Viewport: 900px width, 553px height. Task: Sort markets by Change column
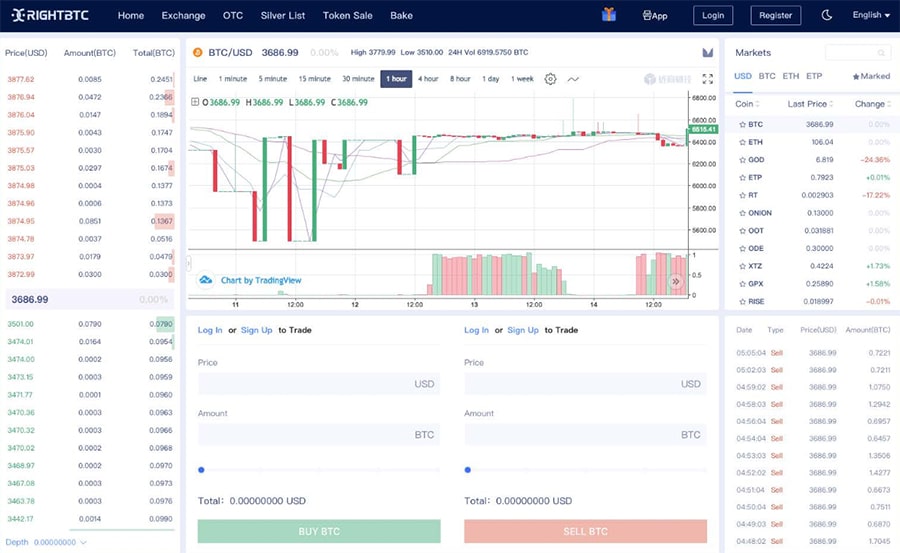pos(873,104)
